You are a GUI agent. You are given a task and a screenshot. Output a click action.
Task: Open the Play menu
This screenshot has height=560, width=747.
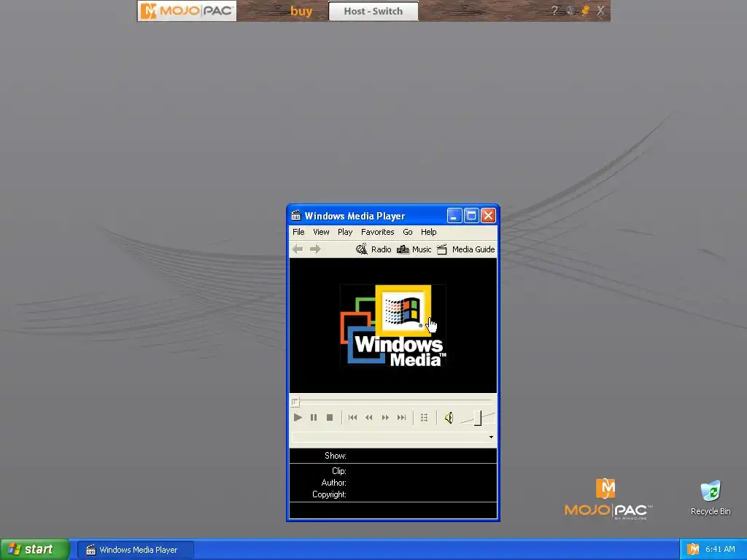345,232
